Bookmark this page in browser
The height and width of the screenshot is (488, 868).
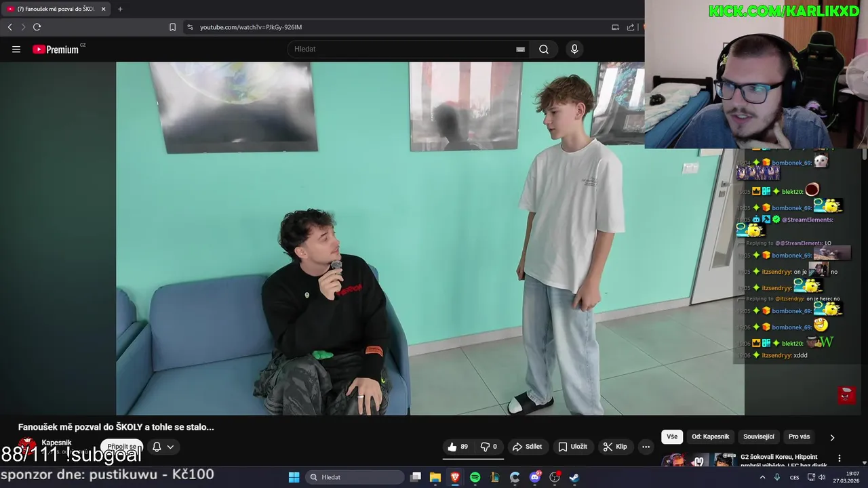point(172,27)
